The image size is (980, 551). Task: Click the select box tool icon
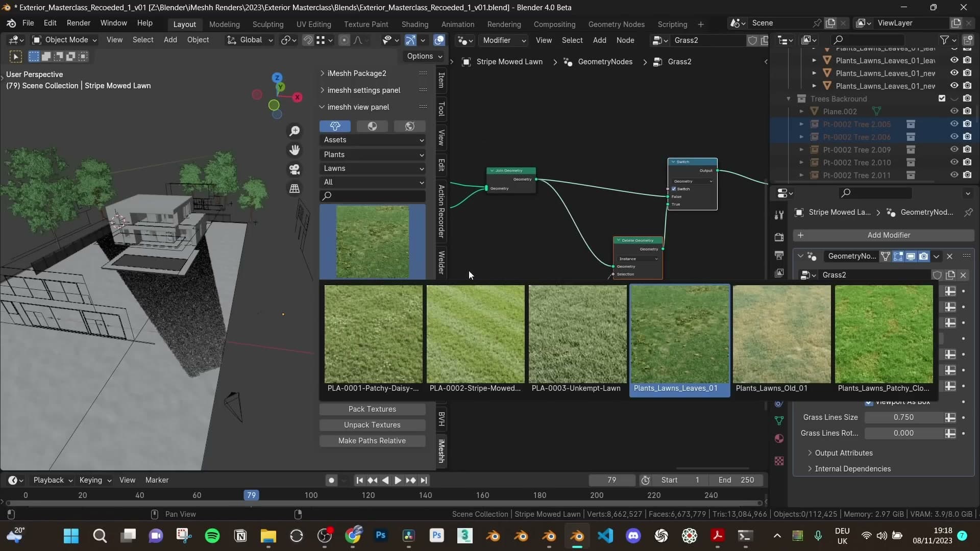(34, 56)
